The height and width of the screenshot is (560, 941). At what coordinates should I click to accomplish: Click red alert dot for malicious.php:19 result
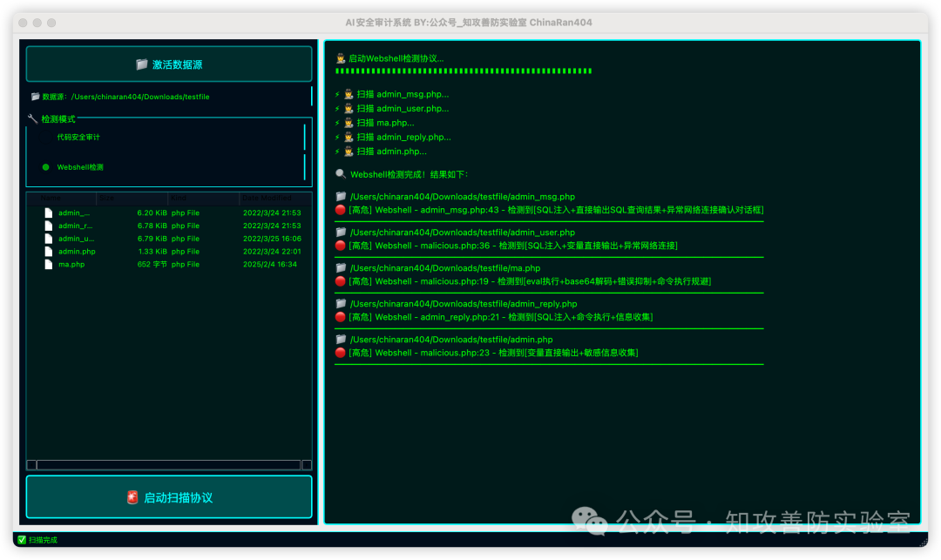point(341,281)
